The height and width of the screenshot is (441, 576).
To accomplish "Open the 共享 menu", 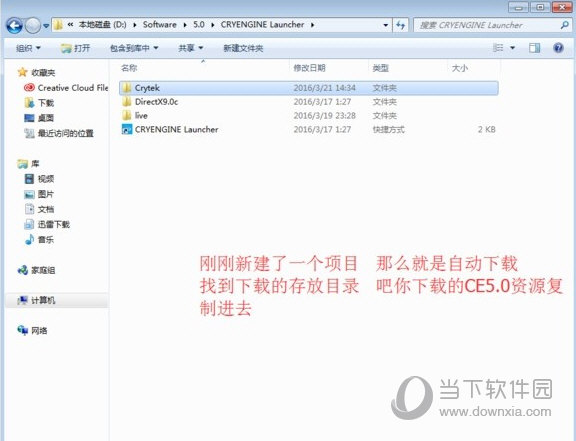I will pos(190,48).
